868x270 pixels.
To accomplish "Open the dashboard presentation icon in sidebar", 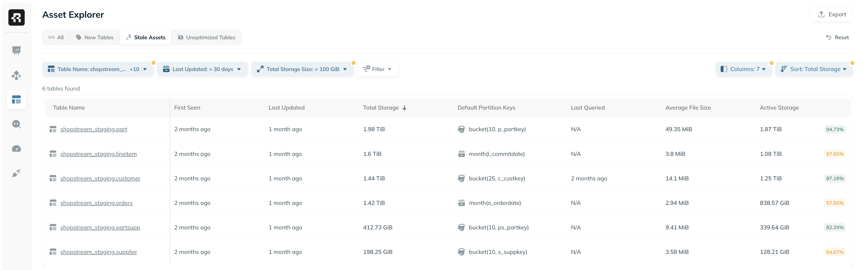I will 16,50.
